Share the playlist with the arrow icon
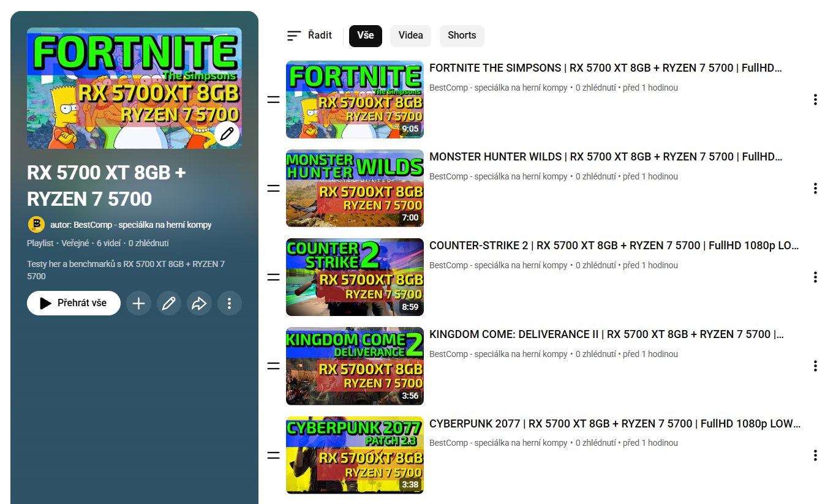Screen dimensions: 836x504 coord(199,303)
